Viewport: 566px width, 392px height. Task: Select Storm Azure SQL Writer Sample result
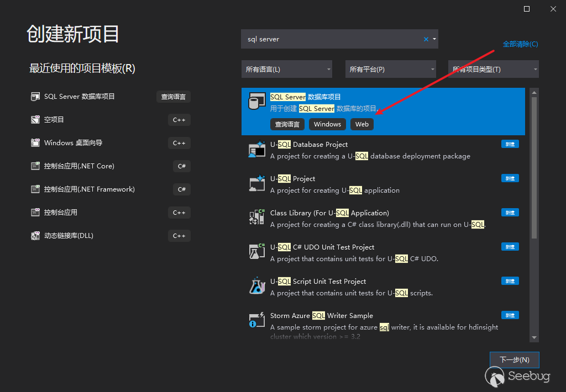(x=384, y=325)
